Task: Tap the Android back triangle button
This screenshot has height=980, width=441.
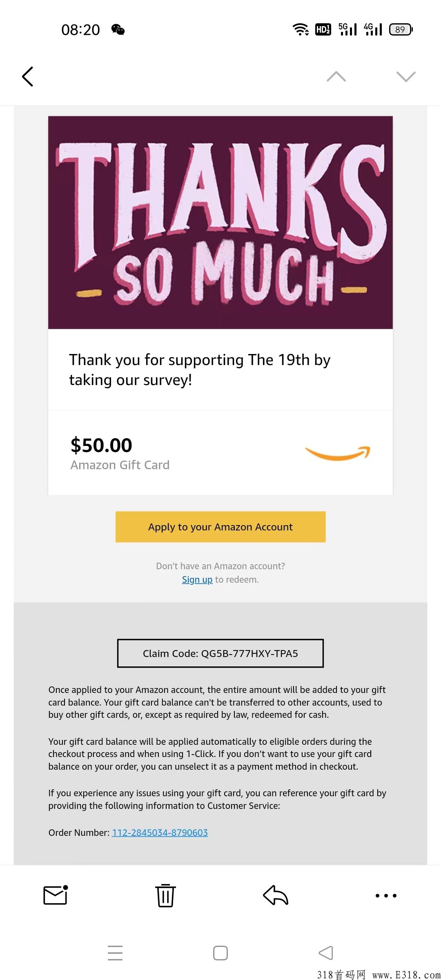Action: point(326,953)
